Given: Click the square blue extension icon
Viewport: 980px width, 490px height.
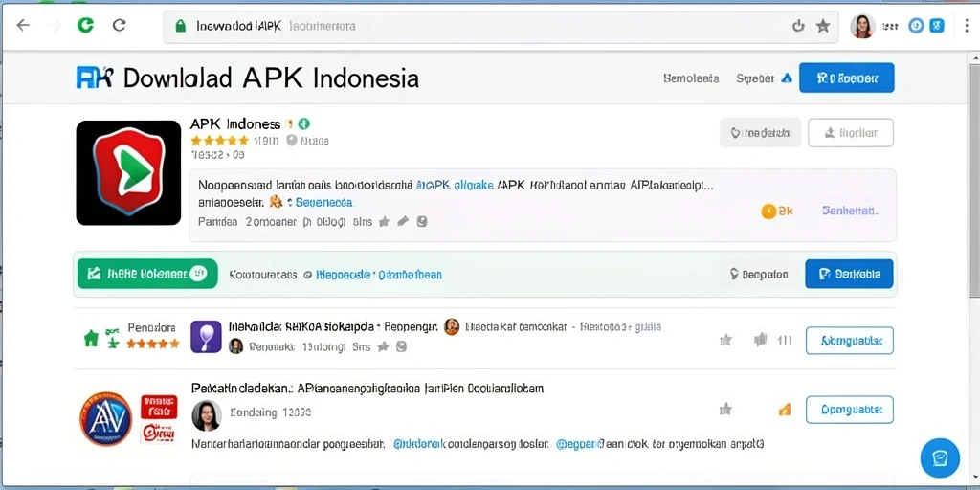Looking at the screenshot, I should [x=936, y=26].
